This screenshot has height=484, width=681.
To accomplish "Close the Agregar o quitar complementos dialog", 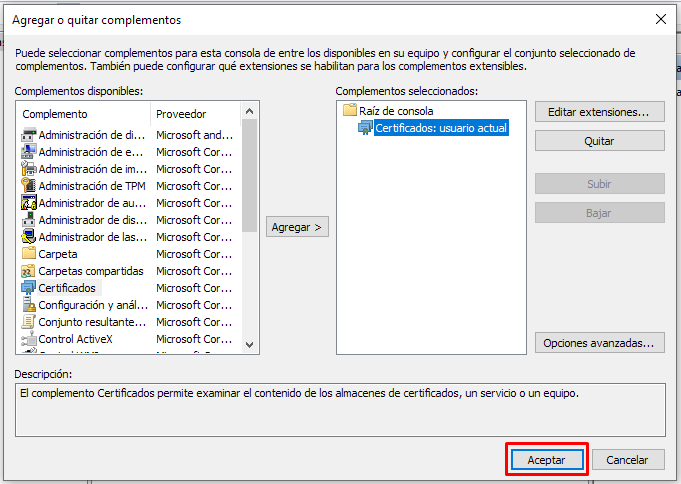I will click(661, 19).
